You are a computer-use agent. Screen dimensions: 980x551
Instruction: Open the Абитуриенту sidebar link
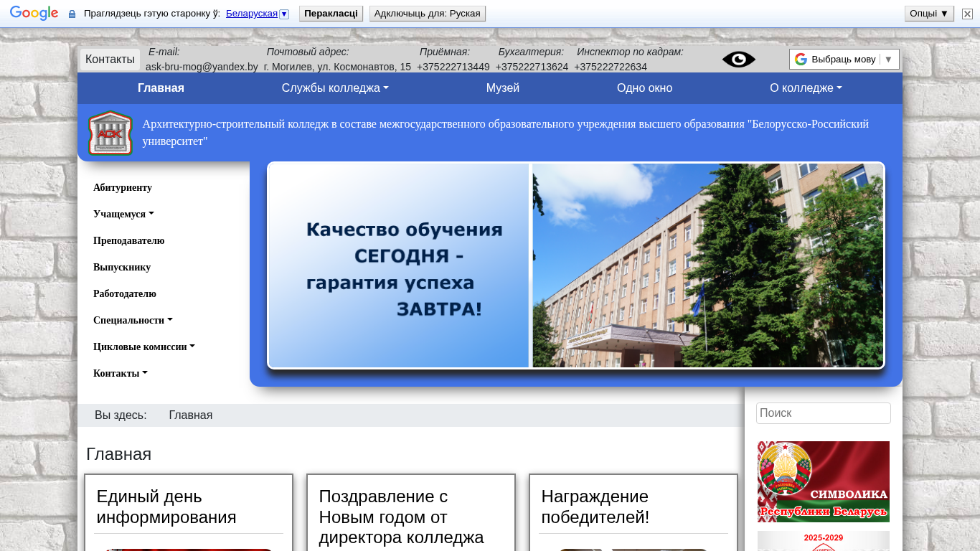(x=123, y=188)
